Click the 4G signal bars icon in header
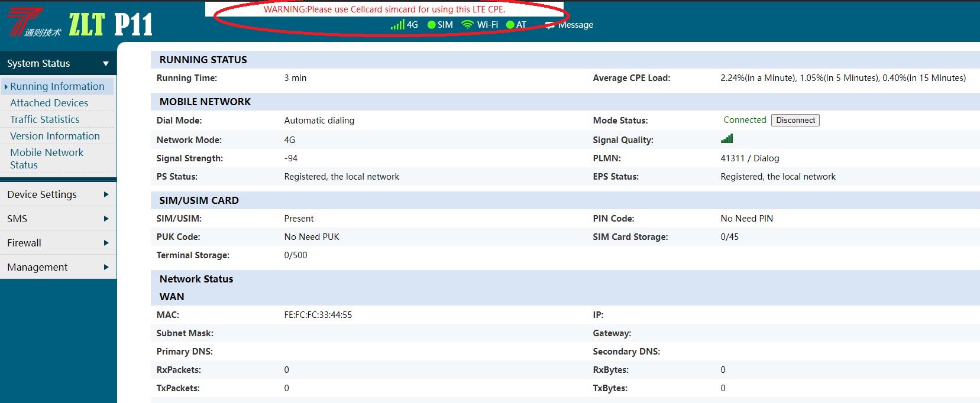Image resolution: width=980 pixels, height=403 pixels. 397,24
